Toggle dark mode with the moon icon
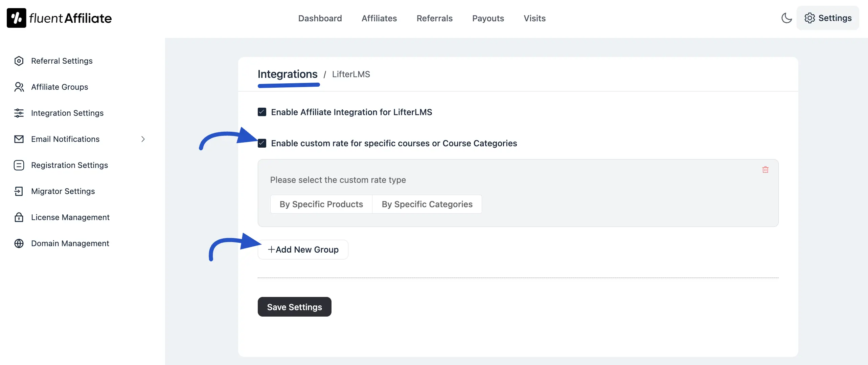Screen dimensions: 868x365 [787, 18]
